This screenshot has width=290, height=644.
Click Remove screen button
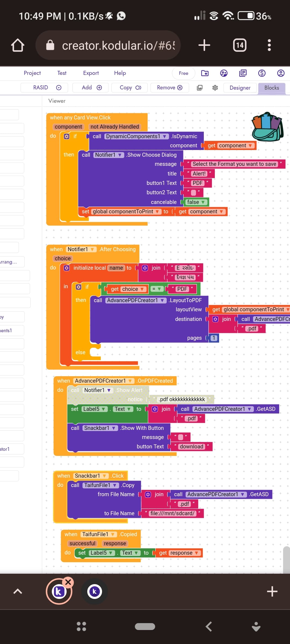(170, 87)
